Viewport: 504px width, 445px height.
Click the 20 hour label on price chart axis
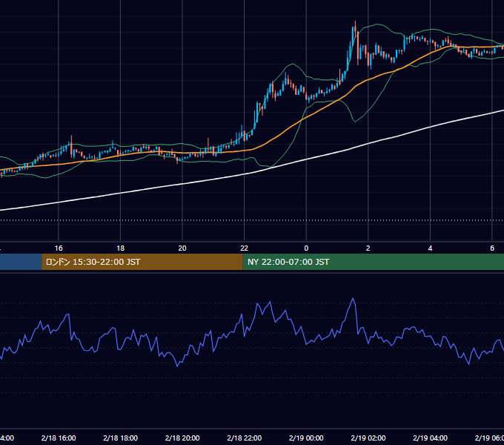pos(182,248)
